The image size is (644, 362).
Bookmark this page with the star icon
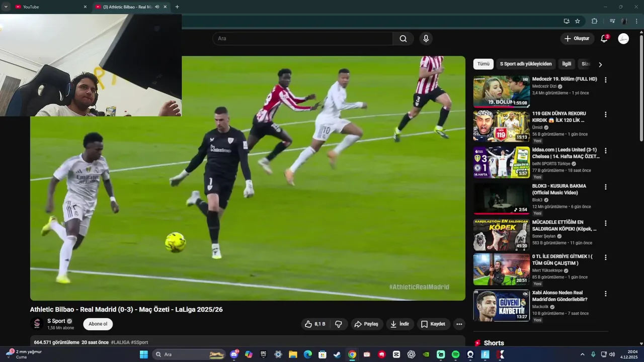pyautogui.click(x=578, y=21)
